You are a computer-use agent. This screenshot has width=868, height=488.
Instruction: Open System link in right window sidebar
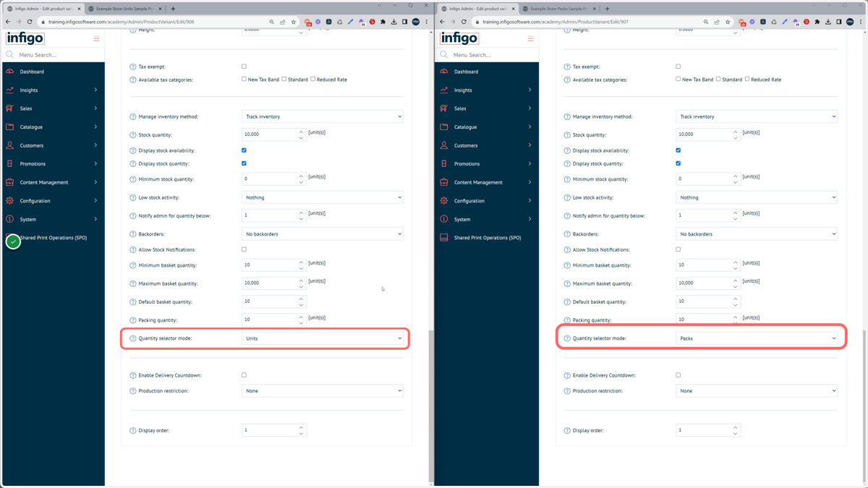tap(462, 219)
